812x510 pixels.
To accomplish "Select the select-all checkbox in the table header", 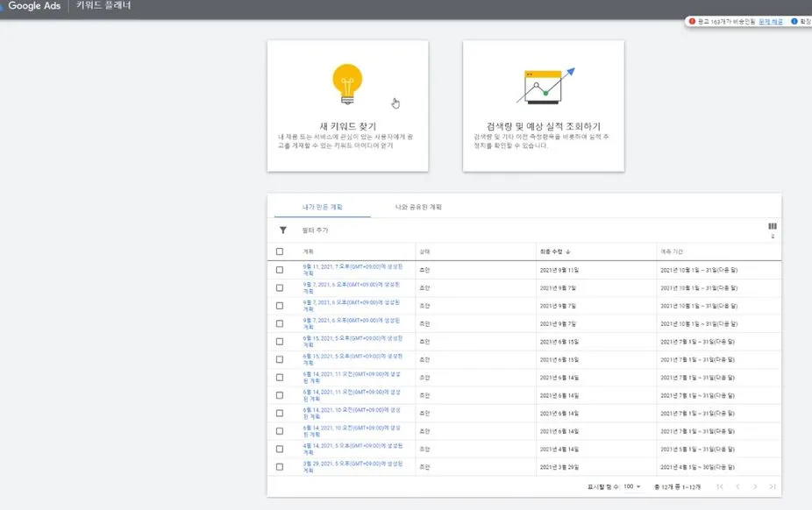I will [281, 250].
